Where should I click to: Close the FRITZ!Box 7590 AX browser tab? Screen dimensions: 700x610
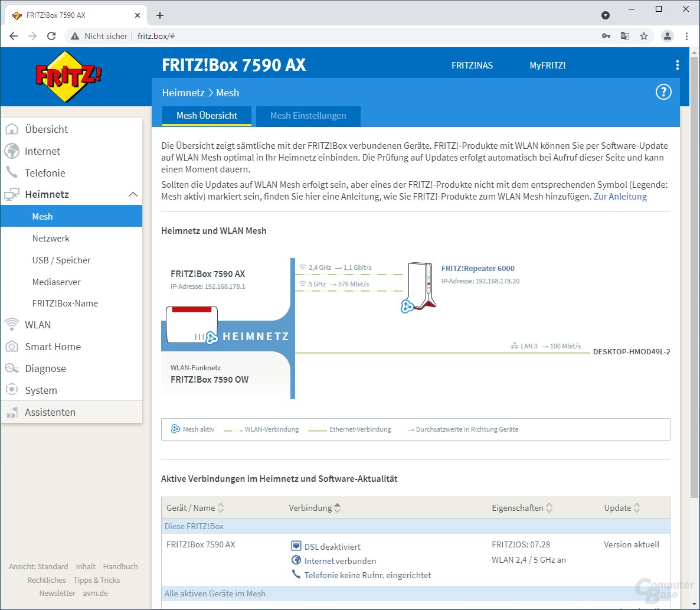click(137, 15)
